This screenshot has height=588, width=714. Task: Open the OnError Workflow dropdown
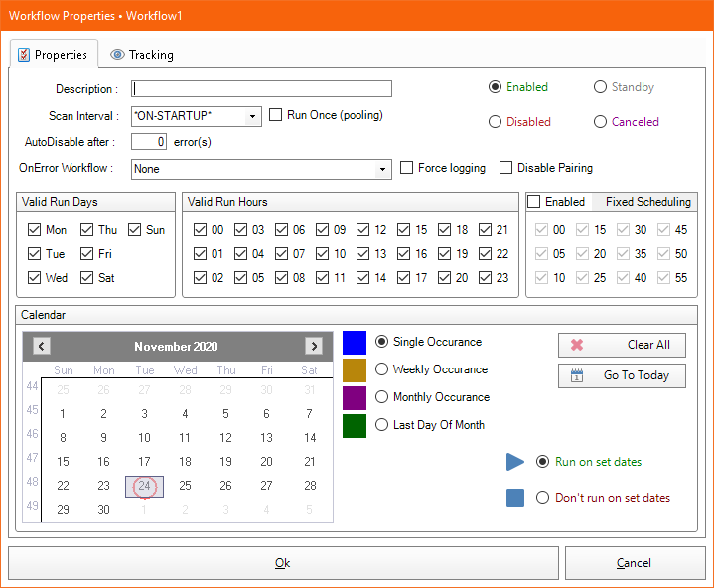[382, 170]
